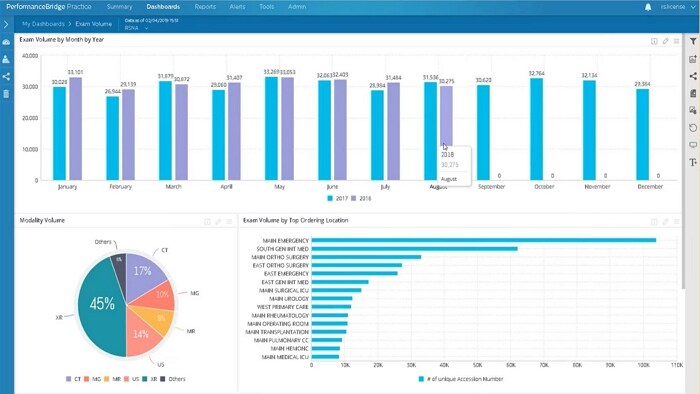Open the Admin menu
This screenshot has height=394, width=700.
tap(297, 7)
